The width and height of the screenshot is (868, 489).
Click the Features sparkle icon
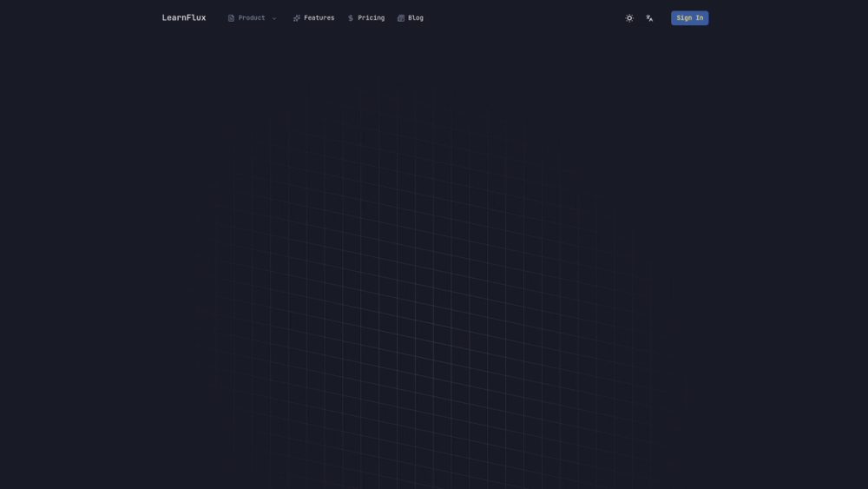coord(297,18)
